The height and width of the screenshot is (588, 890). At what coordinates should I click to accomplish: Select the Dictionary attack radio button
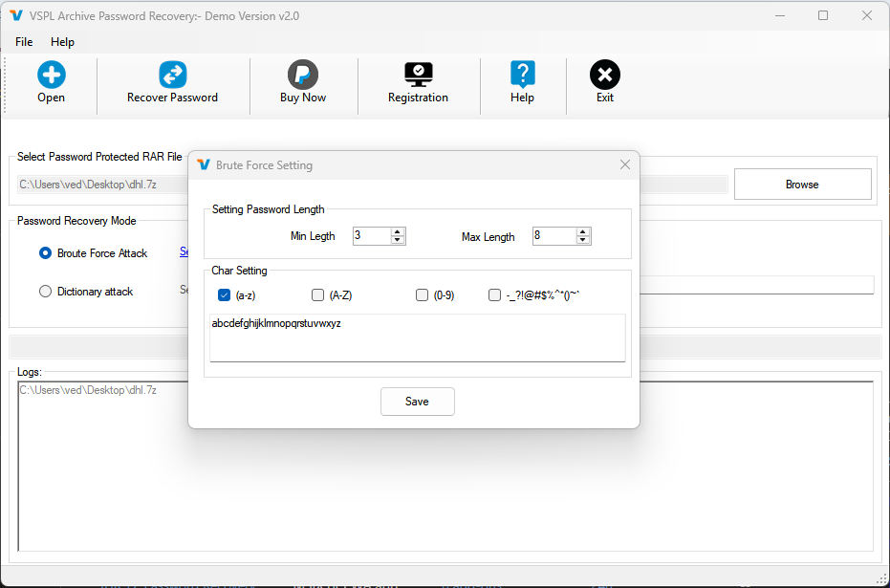point(45,291)
